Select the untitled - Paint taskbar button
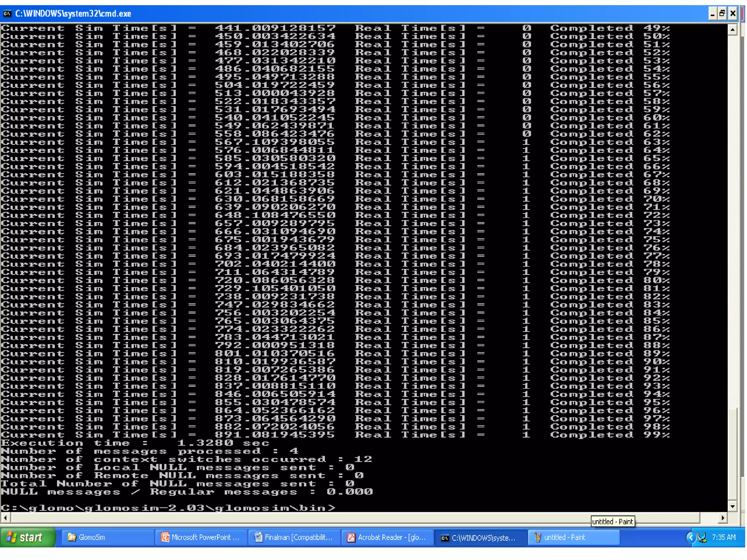Image resolution: width=747 pixels, height=560 pixels. point(573,537)
